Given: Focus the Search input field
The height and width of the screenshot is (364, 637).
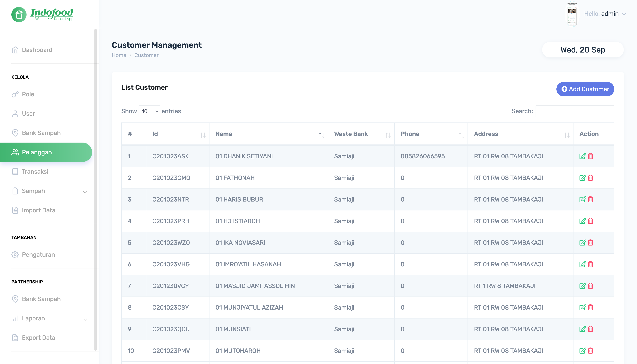Looking at the screenshot, I should coord(575,111).
